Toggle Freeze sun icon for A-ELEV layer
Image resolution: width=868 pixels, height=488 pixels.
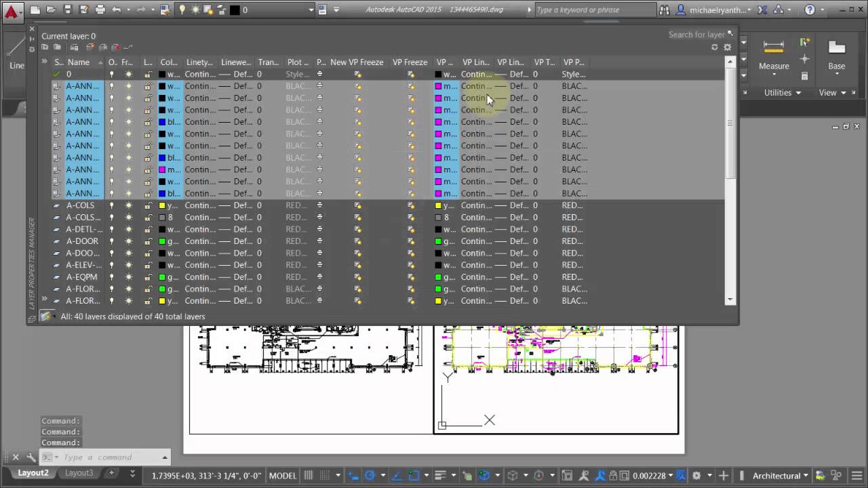pos(128,265)
